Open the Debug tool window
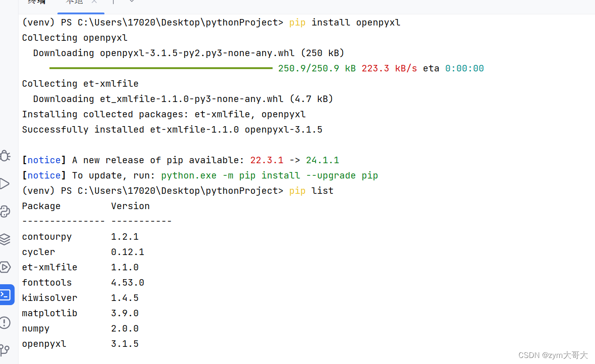This screenshot has width=595, height=364. pyautogui.click(x=6, y=156)
